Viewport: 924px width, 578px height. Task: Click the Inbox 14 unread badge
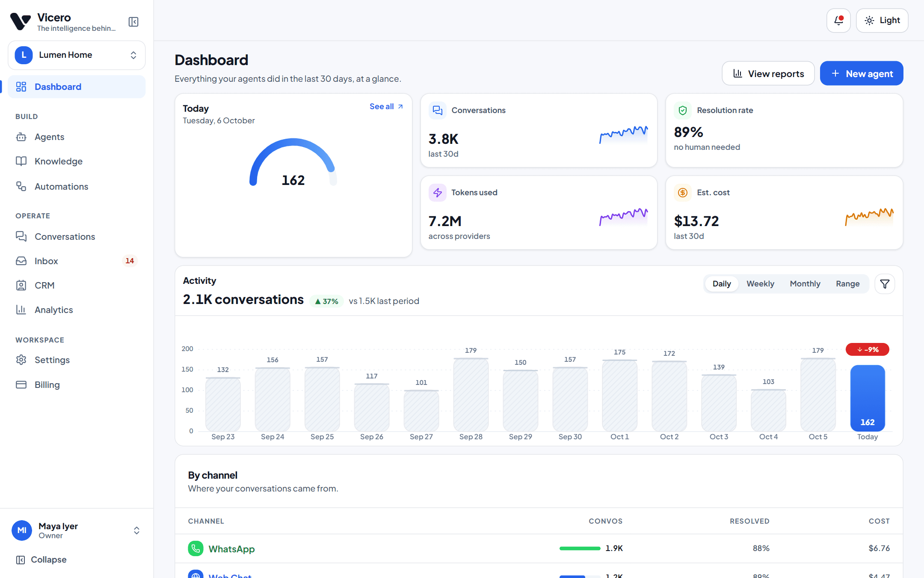click(130, 261)
